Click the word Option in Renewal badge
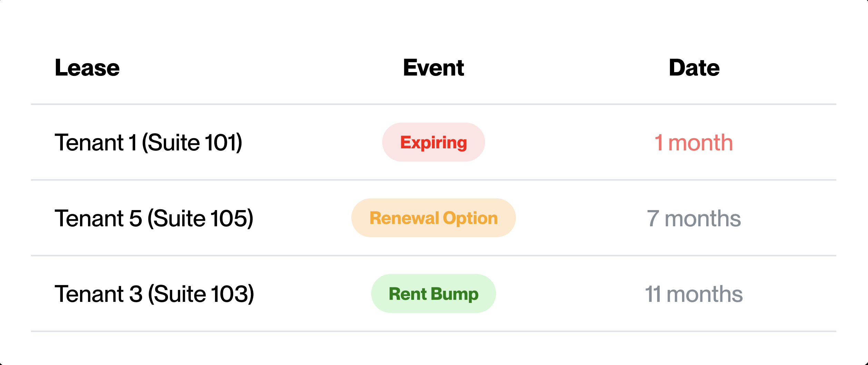Viewport: 868px width, 365px height. click(x=470, y=219)
